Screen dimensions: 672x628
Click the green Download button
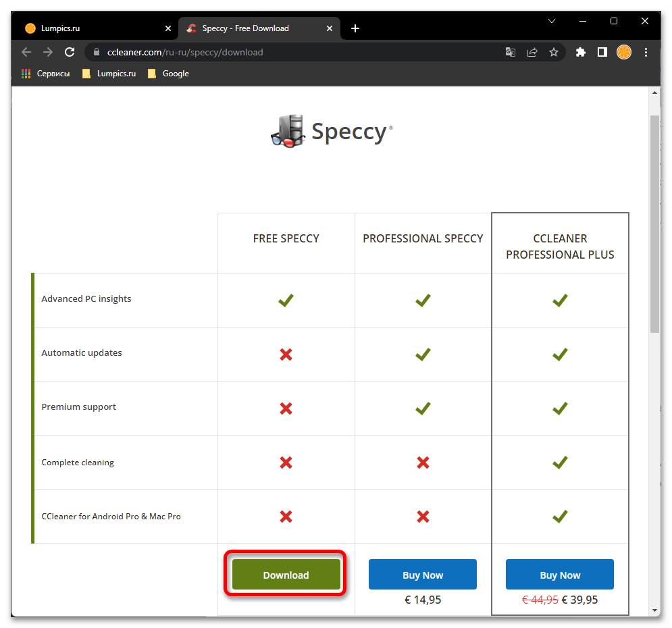click(286, 575)
